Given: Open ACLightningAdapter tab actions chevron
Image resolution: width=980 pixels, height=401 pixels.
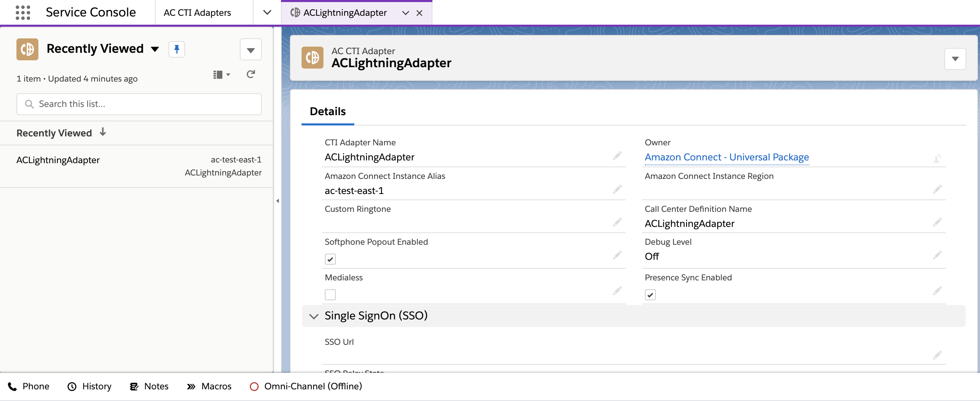Looking at the screenshot, I should point(406,13).
